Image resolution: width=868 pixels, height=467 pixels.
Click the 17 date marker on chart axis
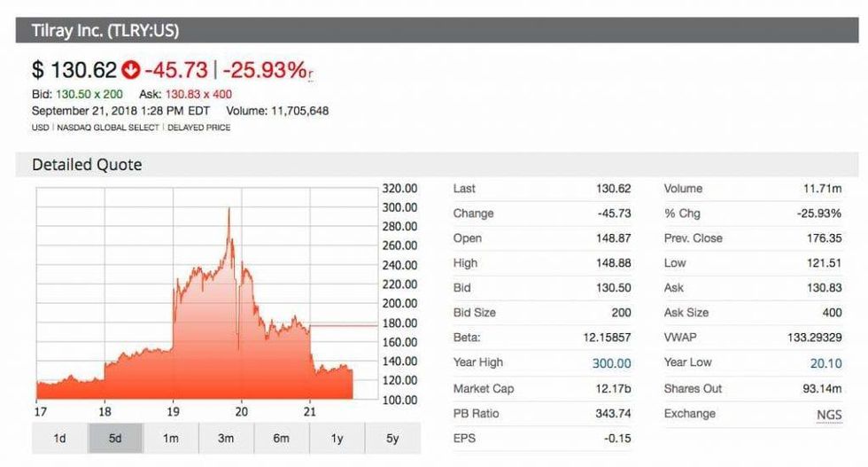click(39, 411)
